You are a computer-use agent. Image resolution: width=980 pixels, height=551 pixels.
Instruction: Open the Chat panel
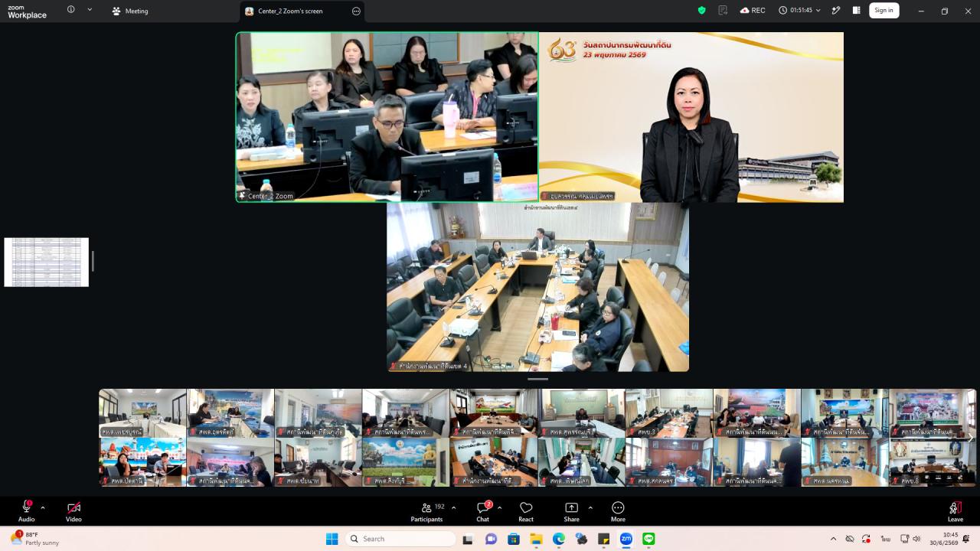tap(483, 512)
